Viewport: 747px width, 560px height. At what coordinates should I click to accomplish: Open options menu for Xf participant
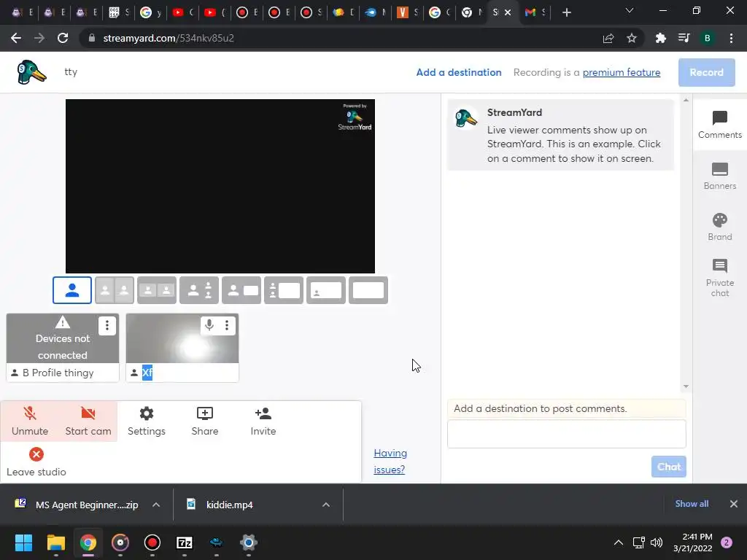click(227, 325)
